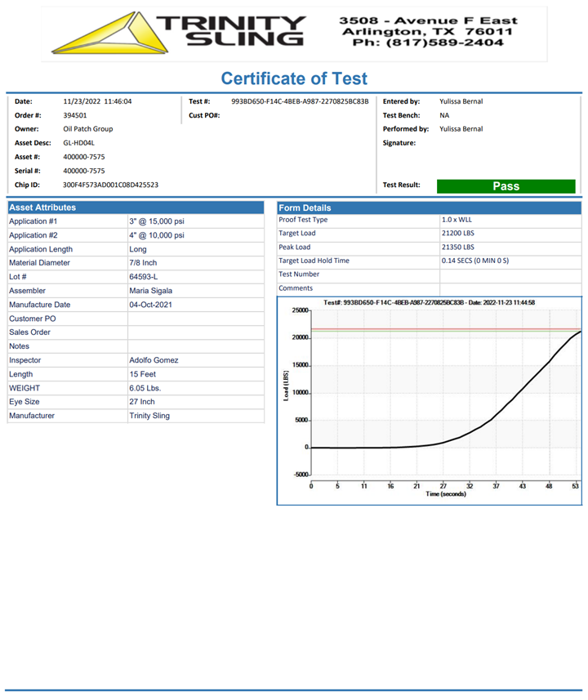The width and height of the screenshot is (588, 700).
Task: Click the empty Customer PO attribute cell
Action: tap(195, 319)
